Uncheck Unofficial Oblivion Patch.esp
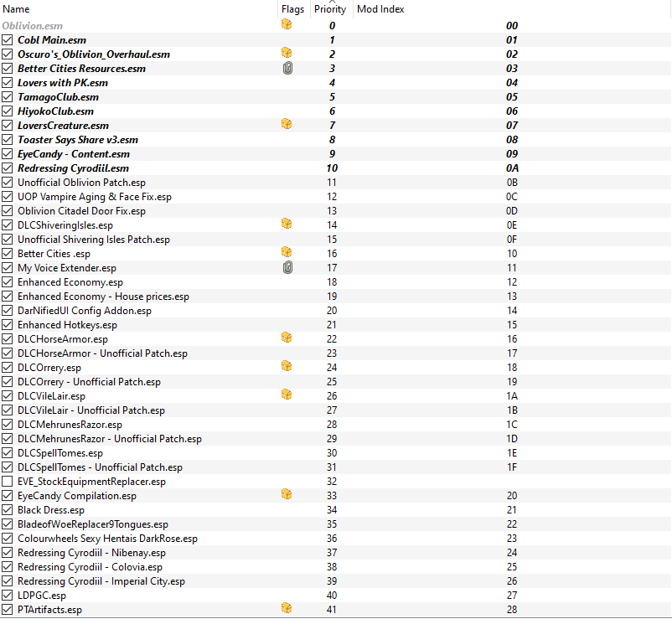The image size is (672, 619). [x=7, y=183]
